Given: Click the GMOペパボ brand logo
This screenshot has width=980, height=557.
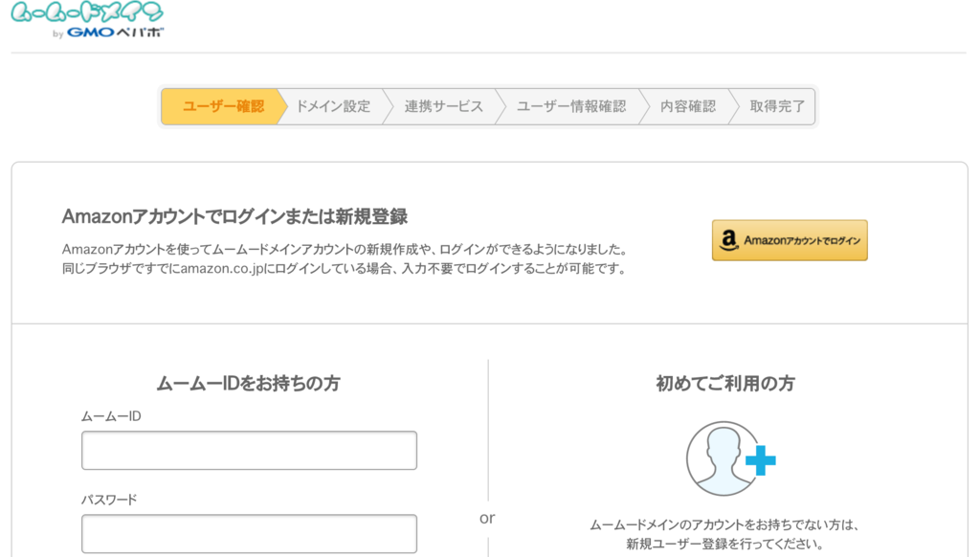Looking at the screenshot, I should 115,32.
